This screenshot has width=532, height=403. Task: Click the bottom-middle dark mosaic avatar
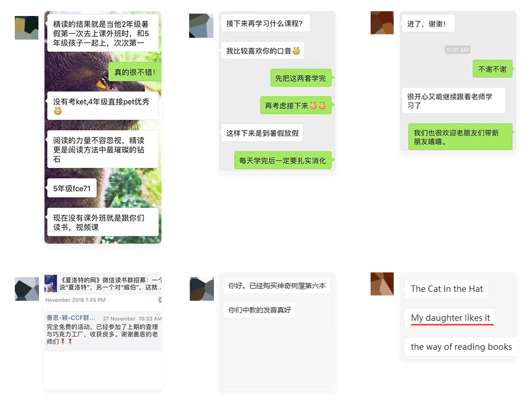point(202,289)
